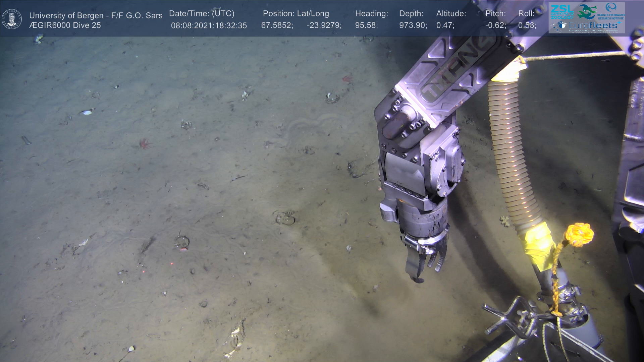Viewport: 644px width, 362px height.
Task: Click the Altitude value 0.47
Action: click(445, 25)
